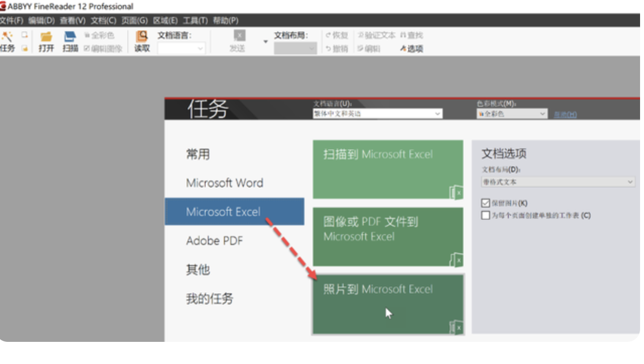Uncheck 保留图片(K) checkbox
The height and width of the screenshot is (364, 644).
[486, 203]
